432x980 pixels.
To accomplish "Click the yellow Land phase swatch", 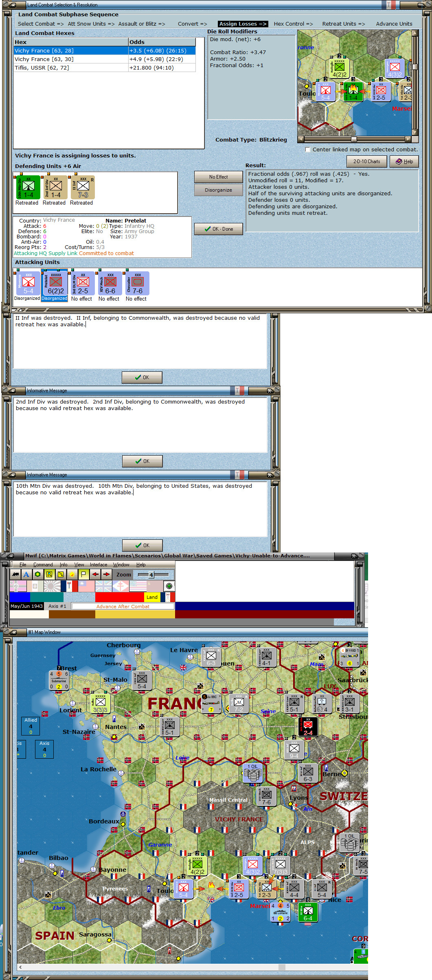I will 152,597.
